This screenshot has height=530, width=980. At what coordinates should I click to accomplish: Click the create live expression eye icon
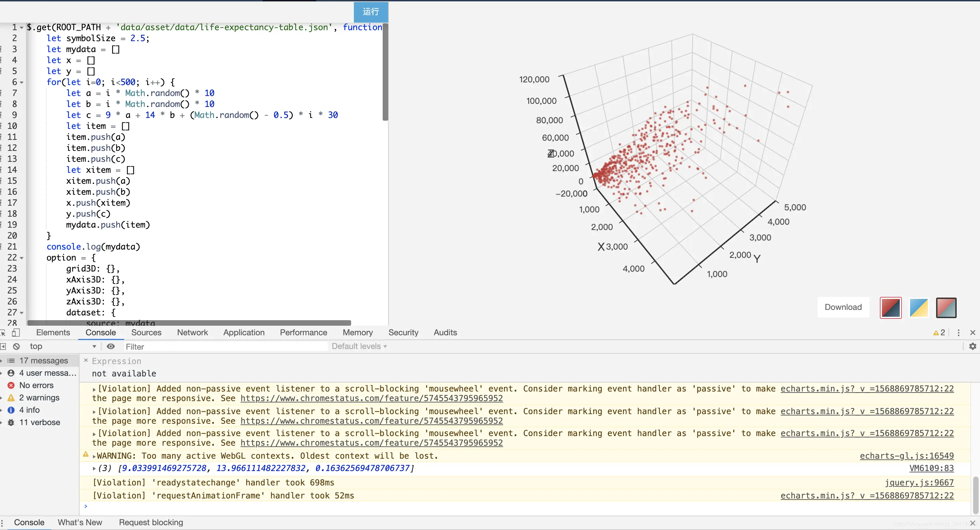[111, 346]
